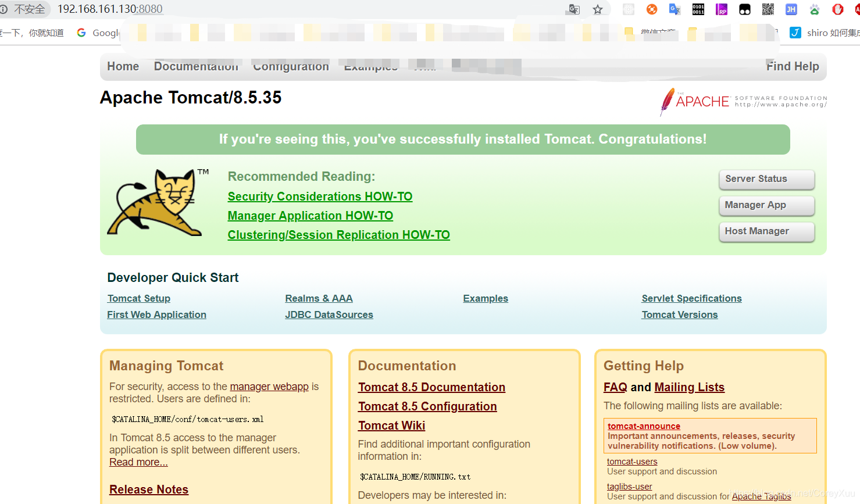Viewport: 860px width, 504px height.
Task: Open the JDBC DataSources link
Action: [329, 314]
